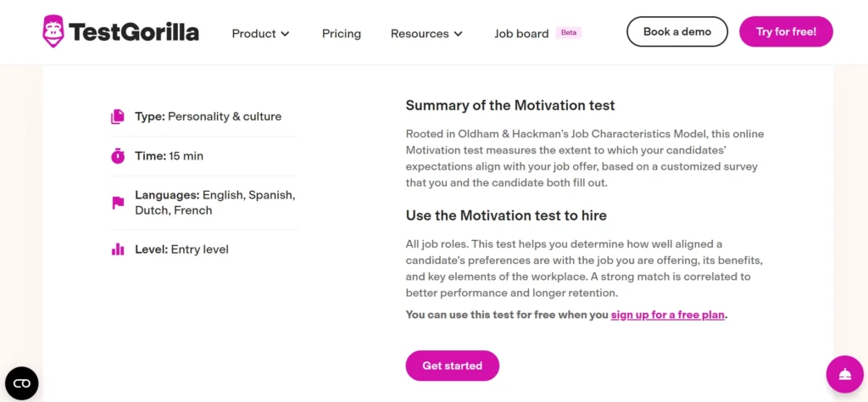Expand the Resources dropdown chevron
Viewport: 868px width, 402px height.
pyautogui.click(x=459, y=34)
